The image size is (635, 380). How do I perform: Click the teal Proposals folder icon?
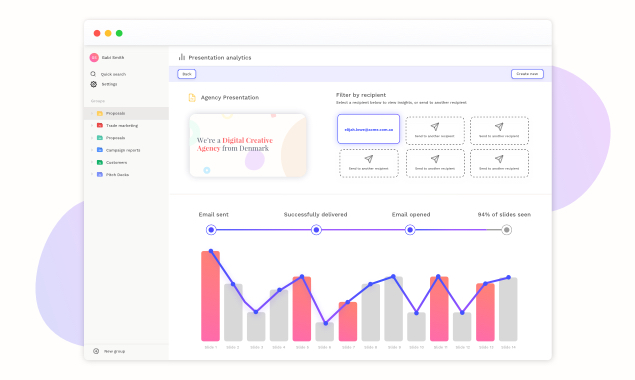point(100,138)
